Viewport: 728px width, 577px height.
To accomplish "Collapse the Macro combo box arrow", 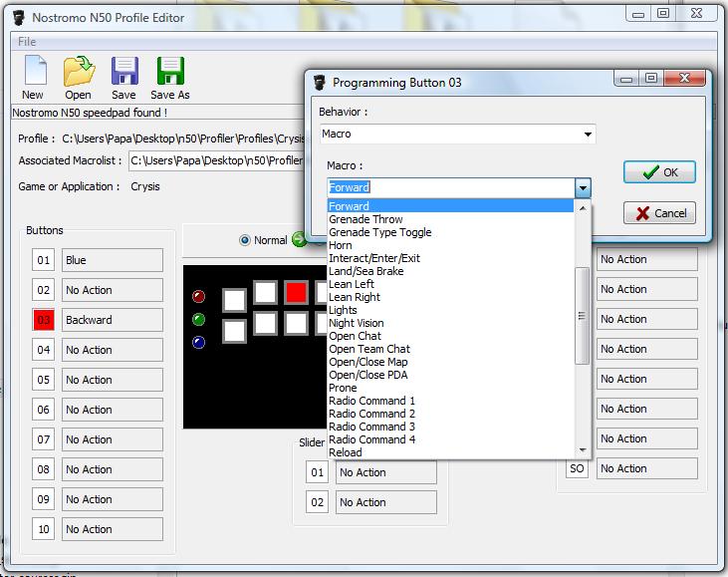I will point(583,187).
